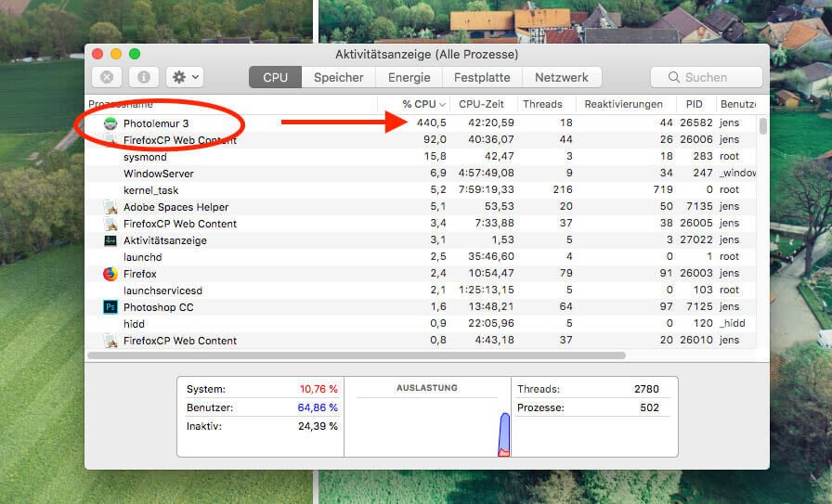832x504 pixels.
Task: Select the sysmond process row
Action: [x=422, y=157]
